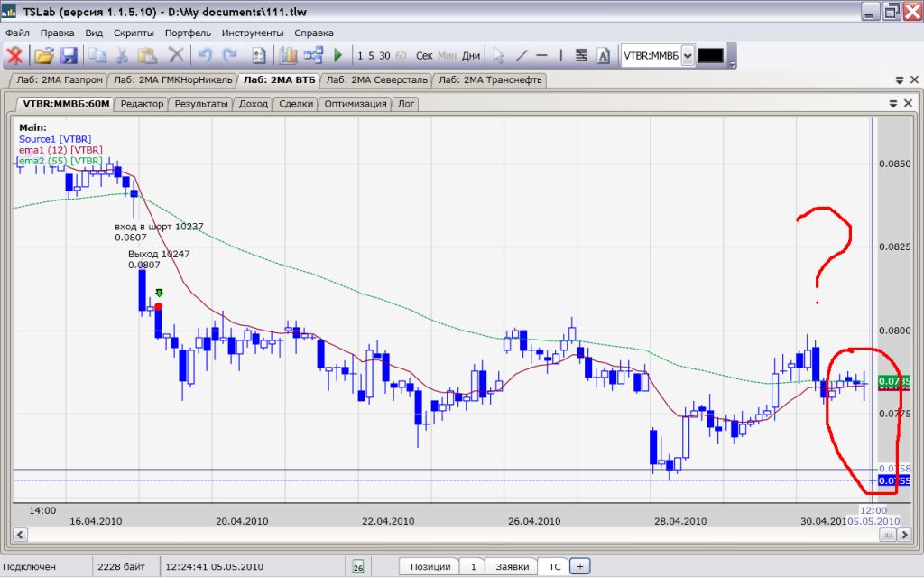Select the 5-minute interval button
The image size is (924, 578).
(x=371, y=56)
